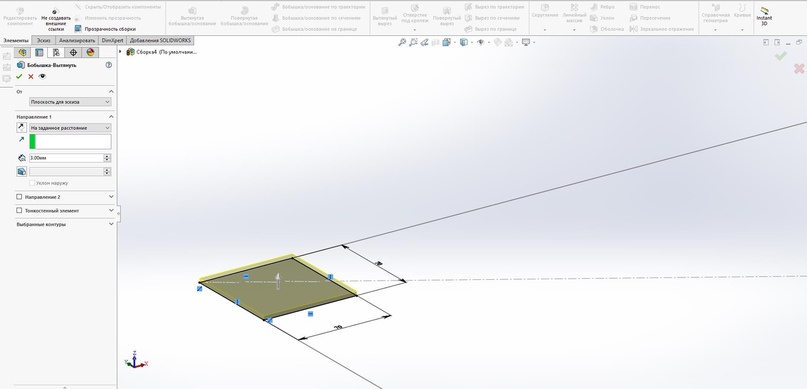Open ConfigurationManager tab icon
The image size is (807, 389).
coord(56,52)
